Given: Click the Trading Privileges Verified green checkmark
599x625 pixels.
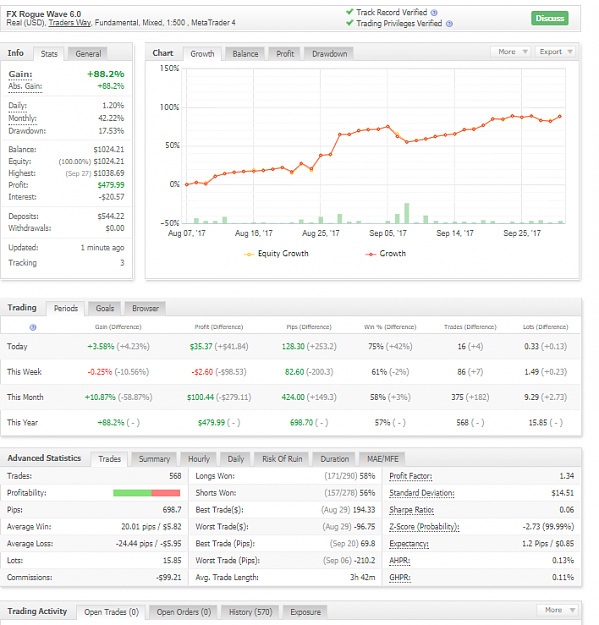Looking at the screenshot, I should click(350, 23).
